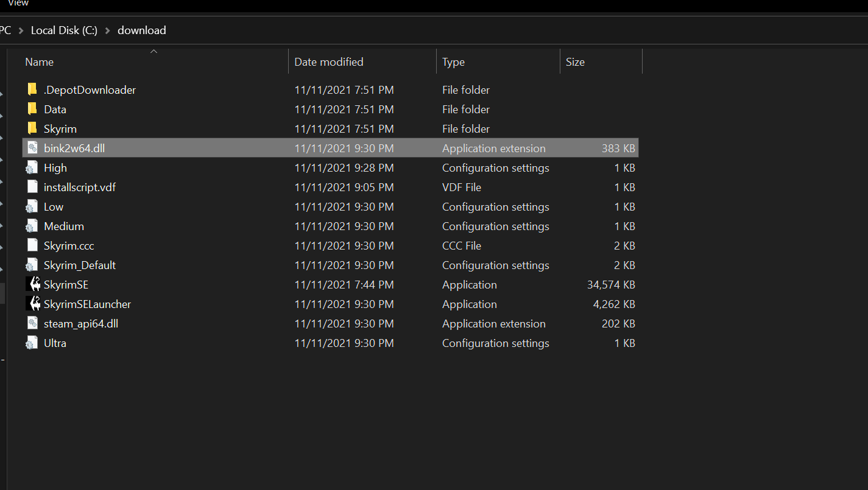Screen dimensions: 868x490
Task: Click the Skyrim.ccc file icon
Action: click(32, 246)
